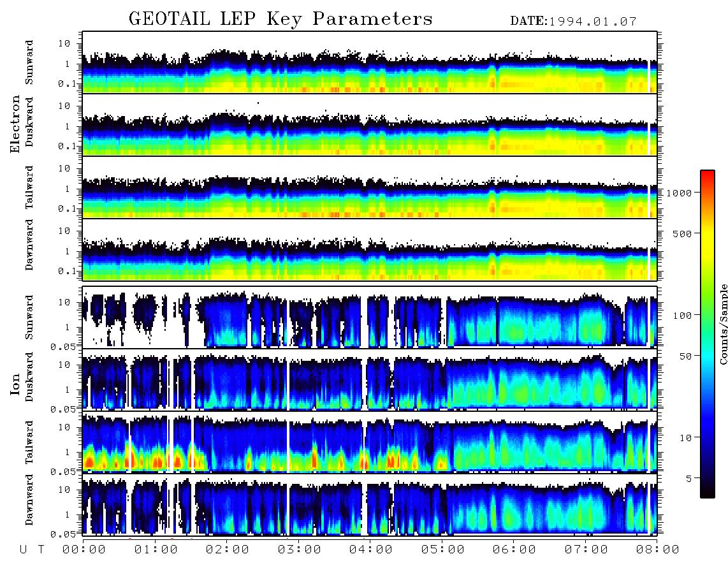Screen dimensions: 728x561
Task: Click the Ion Tailward spectrogram panel
Action: 370,442
